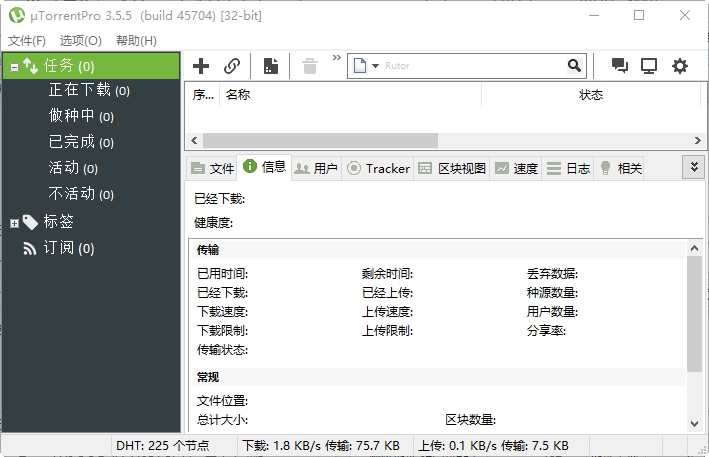Open the search provider dropdown arrow

click(x=375, y=66)
